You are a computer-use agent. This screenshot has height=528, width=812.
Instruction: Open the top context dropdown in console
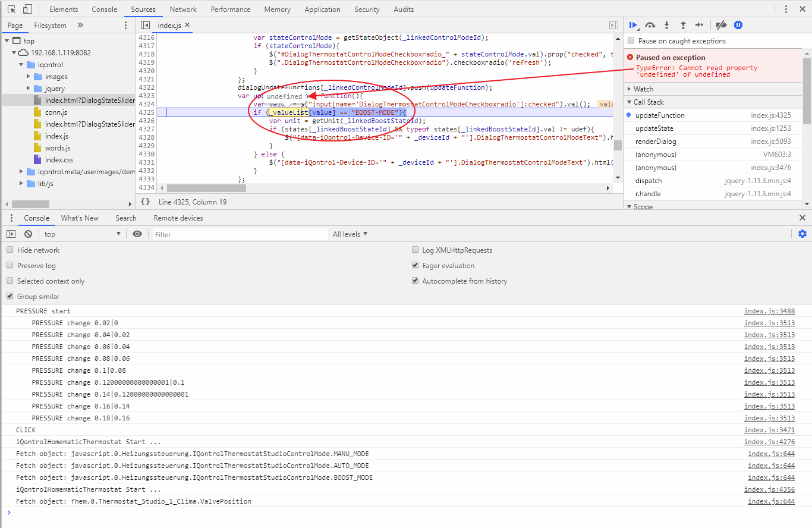point(83,234)
